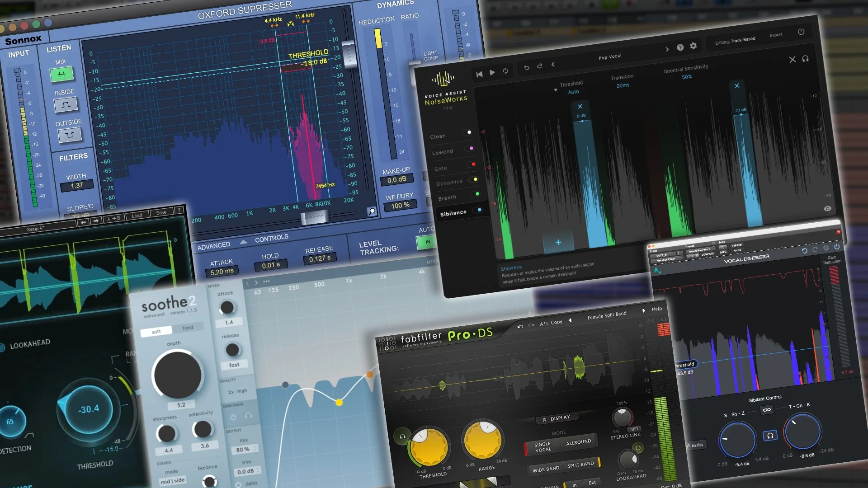Click redo arrow in NoiseWorks toolbar
Screen dimensions: 868x488
(x=539, y=66)
